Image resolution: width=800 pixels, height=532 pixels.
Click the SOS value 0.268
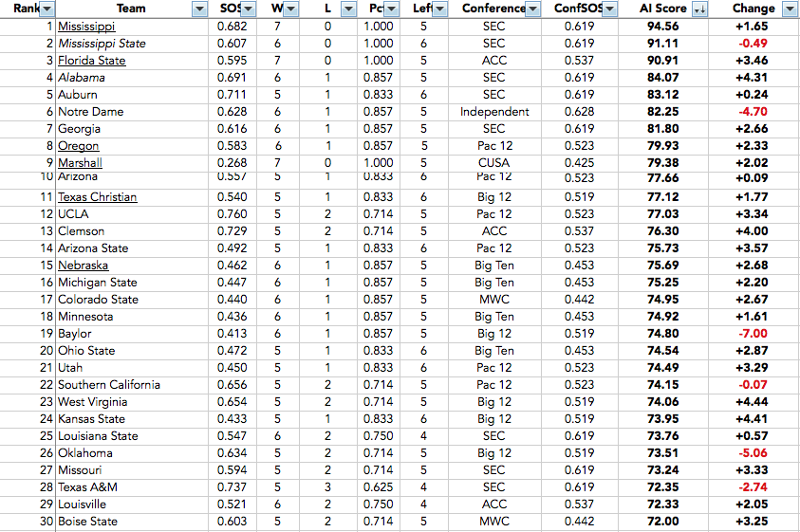[x=233, y=163]
